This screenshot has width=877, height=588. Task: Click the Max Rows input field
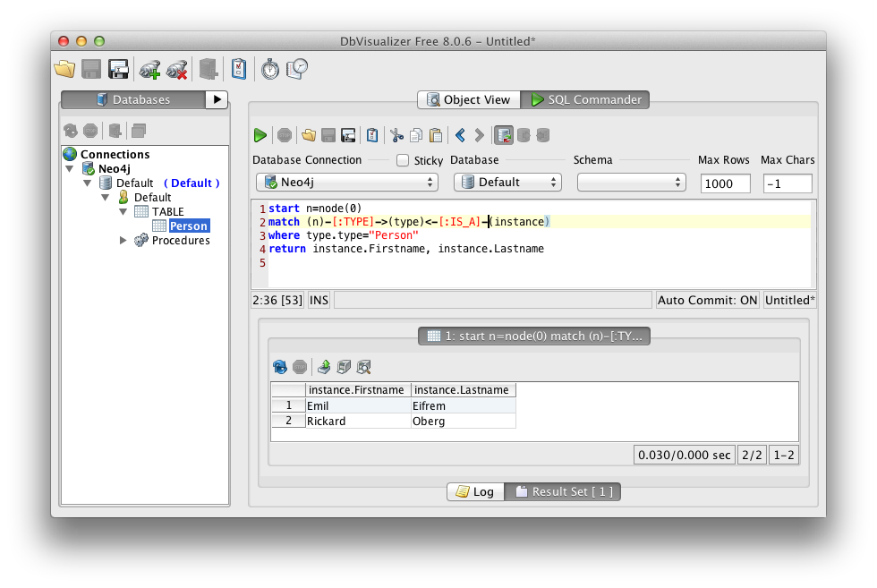click(726, 183)
